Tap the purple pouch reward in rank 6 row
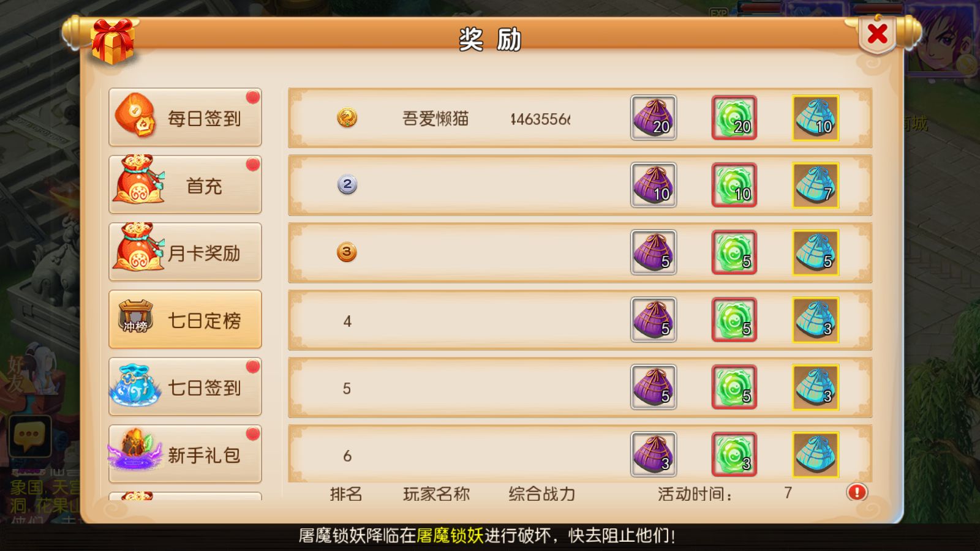This screenshot has width=980, height=551. click(x=654, y=454)
